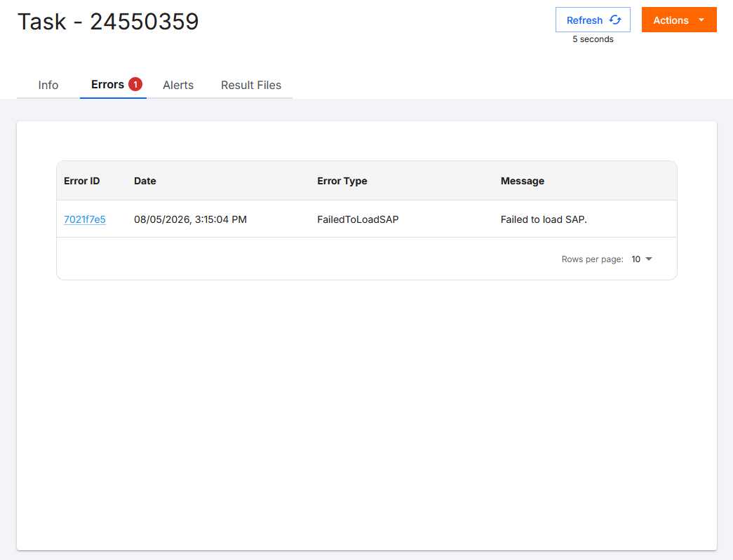Click the Refresh button
This screenshot has width=733, height=560.
[592, 20]
